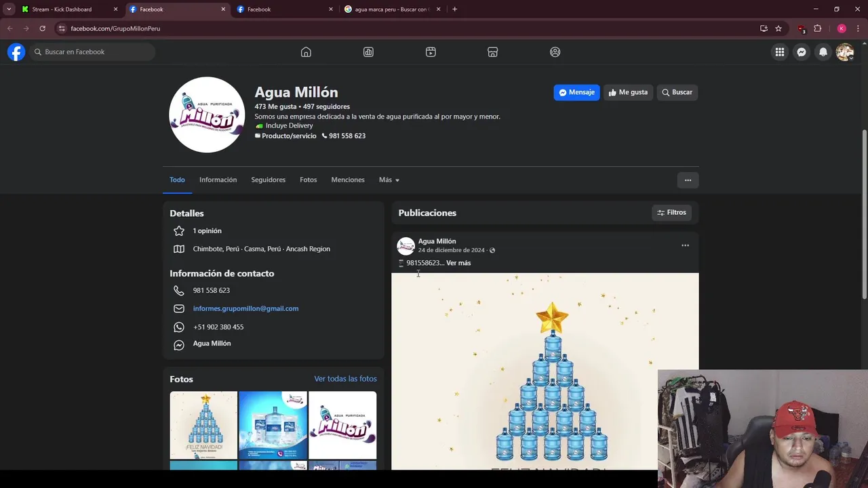Open the 24 de diciembre de 2024 timestamp
The width and height of the screenshot is (868, 488).
451,250
